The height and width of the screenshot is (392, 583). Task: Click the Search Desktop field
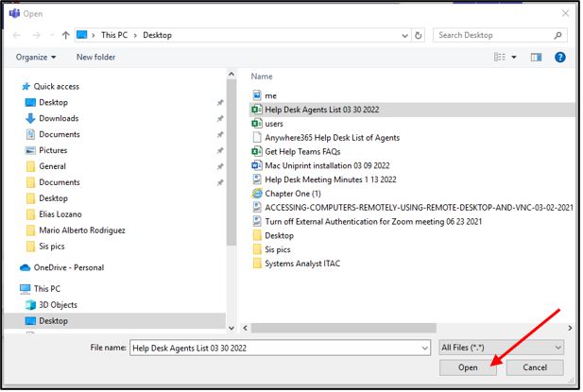tap(496, 35)
